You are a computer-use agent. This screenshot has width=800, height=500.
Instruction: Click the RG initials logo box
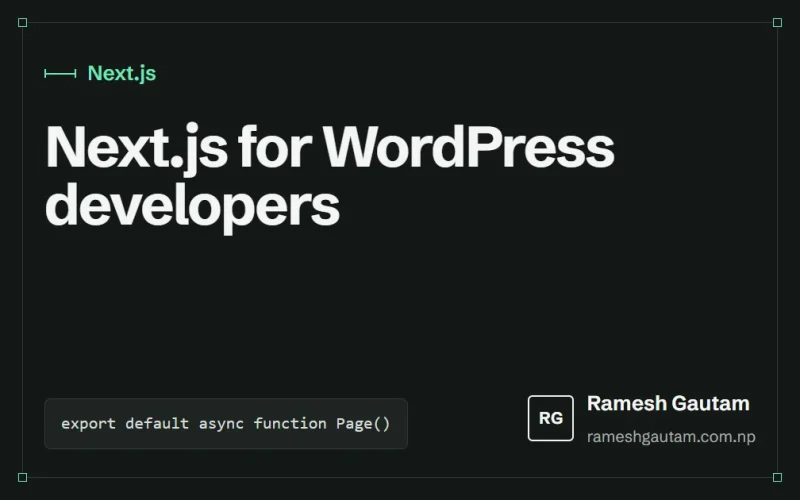[551, 418]
